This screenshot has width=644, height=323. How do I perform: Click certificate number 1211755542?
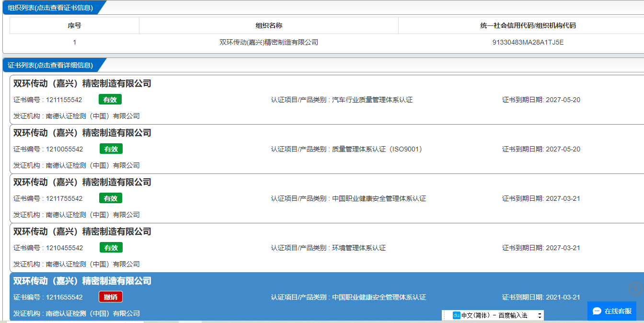(x=64, y=199)
